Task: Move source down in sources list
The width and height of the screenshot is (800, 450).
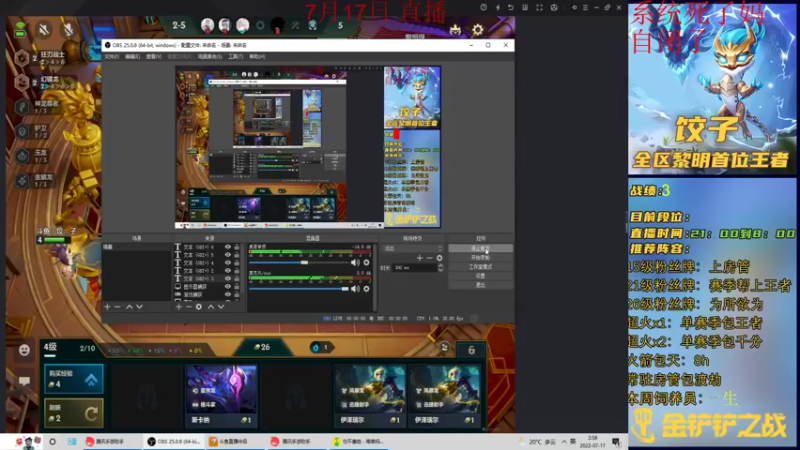Action: point(221,307)
